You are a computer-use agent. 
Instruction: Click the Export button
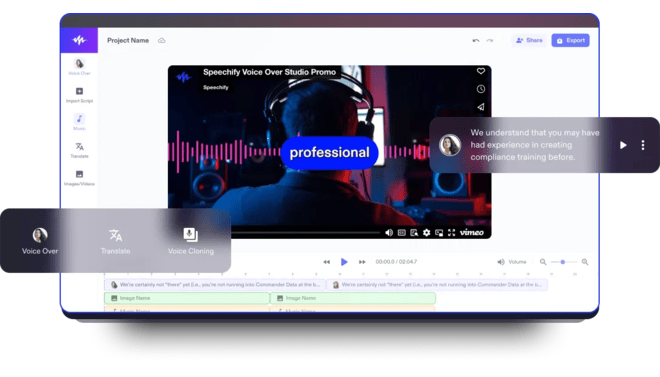[570, 40]
